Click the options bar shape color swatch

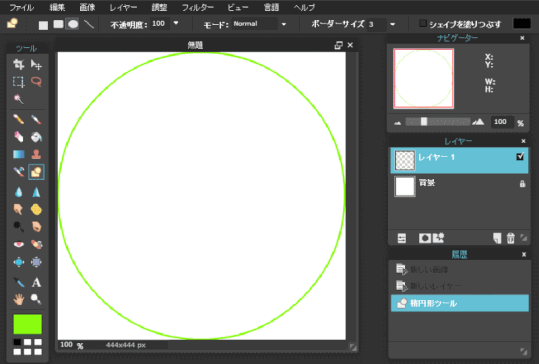[x=522, y=23]
